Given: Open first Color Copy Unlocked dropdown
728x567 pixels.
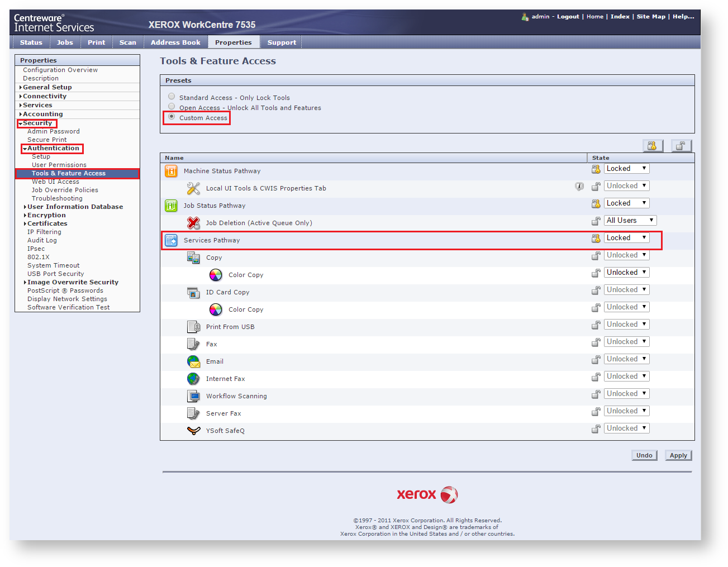Looking at the screenshot, I should (x=627, y=272).
